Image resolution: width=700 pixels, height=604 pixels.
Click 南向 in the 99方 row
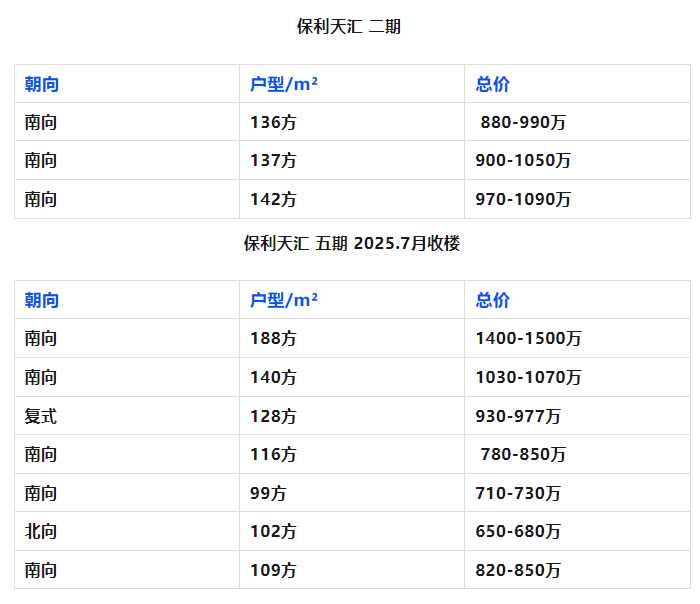41,493
